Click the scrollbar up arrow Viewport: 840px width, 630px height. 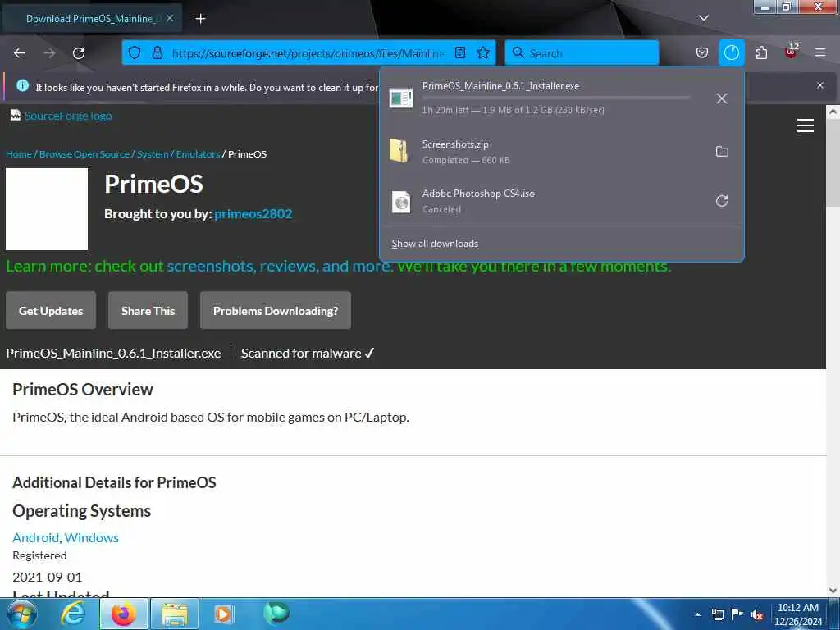point(833,112)
